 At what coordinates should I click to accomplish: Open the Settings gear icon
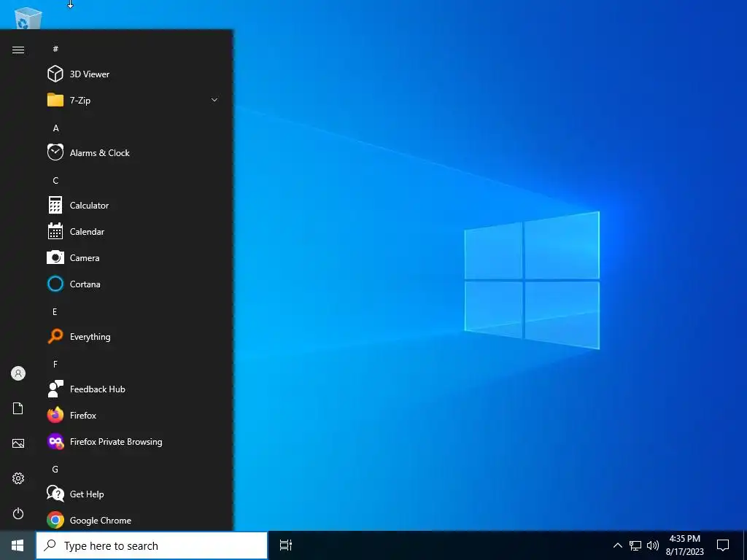pos(18,478)
